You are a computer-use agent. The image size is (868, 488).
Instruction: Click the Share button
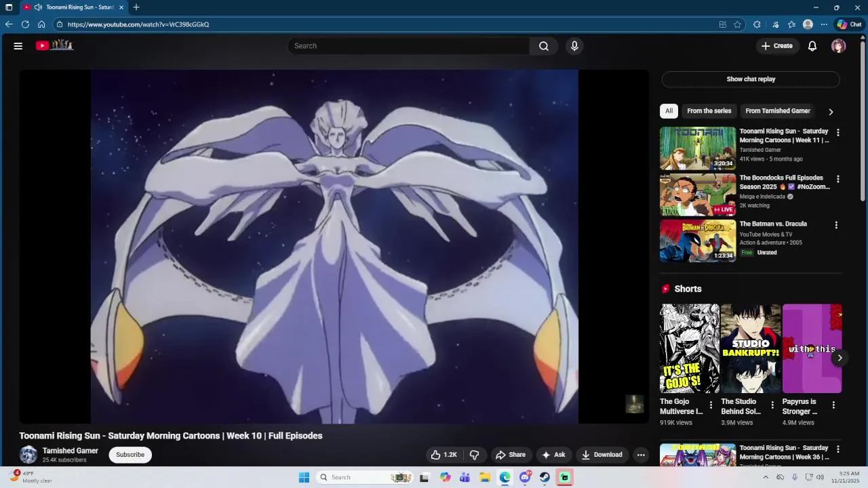511,455
